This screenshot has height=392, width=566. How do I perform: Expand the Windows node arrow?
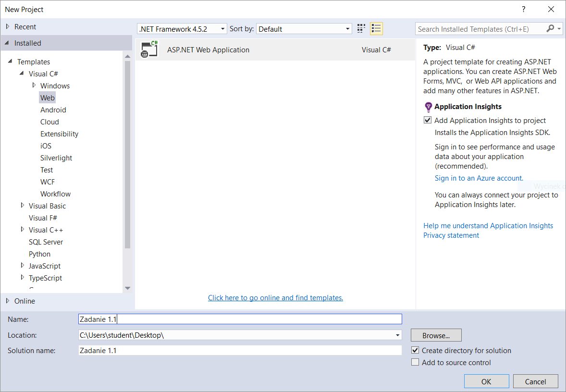[x=34, y=85]
